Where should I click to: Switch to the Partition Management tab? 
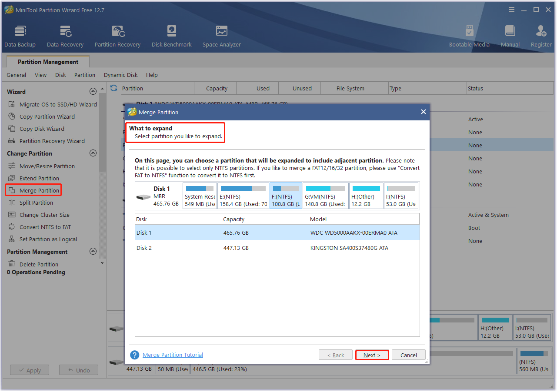48,62
